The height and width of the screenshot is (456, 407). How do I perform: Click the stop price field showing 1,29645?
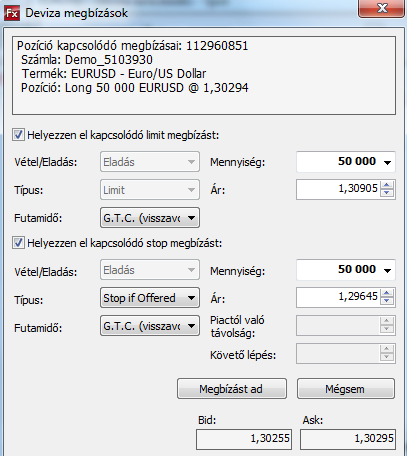[x=338, y=297]
